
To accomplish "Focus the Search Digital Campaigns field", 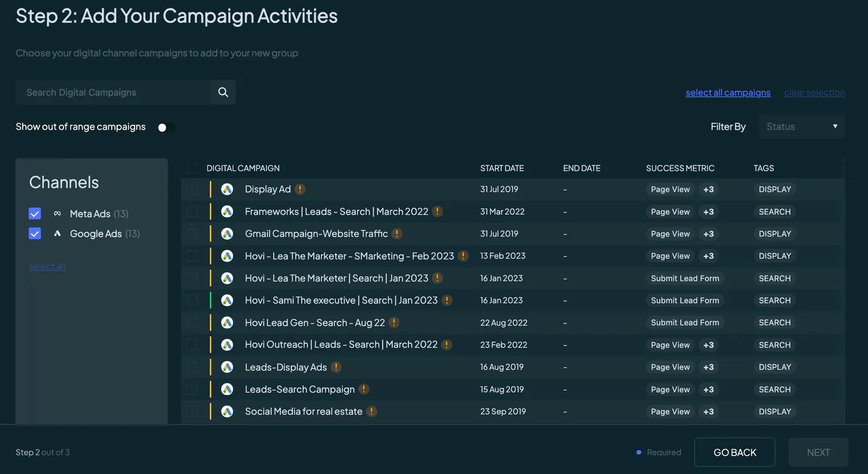I will point(113,92).
